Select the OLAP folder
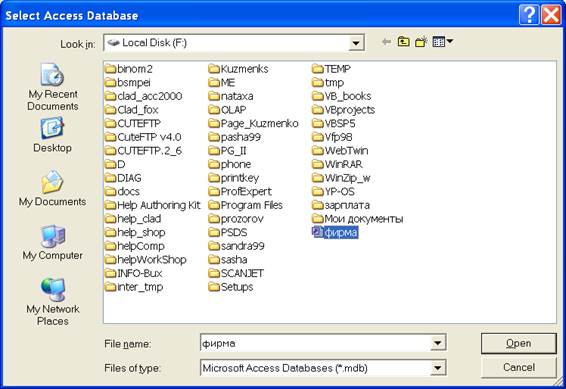 227,110
